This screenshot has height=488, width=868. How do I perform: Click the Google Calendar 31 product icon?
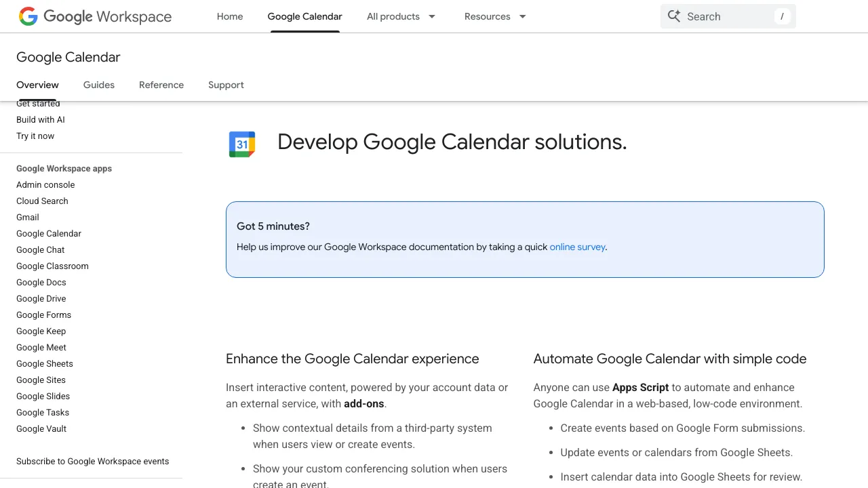(x=242, y=144)
